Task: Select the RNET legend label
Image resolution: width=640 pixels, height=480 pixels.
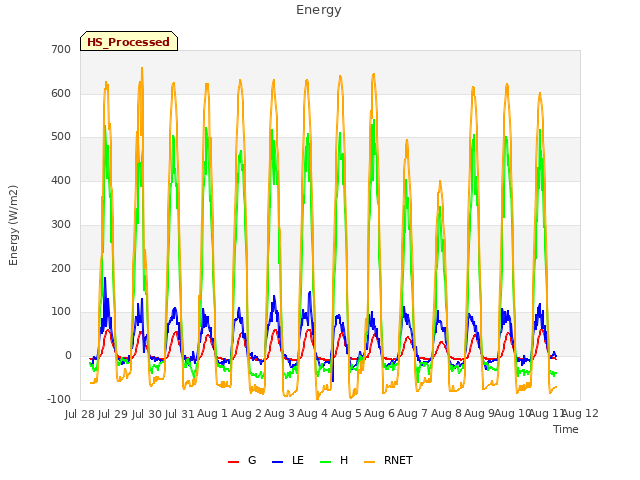Action: 398,460
